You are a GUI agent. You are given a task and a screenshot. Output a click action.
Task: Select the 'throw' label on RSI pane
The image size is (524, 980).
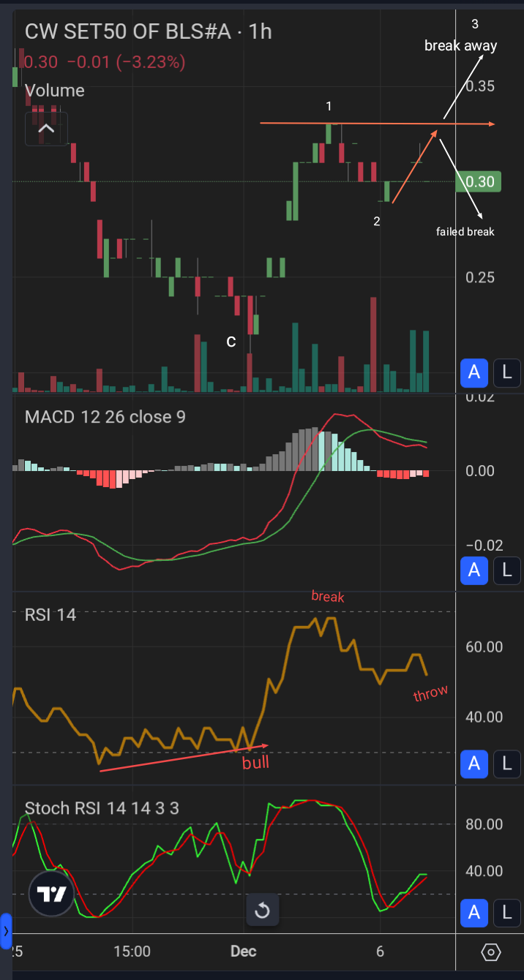pos(430,693)
